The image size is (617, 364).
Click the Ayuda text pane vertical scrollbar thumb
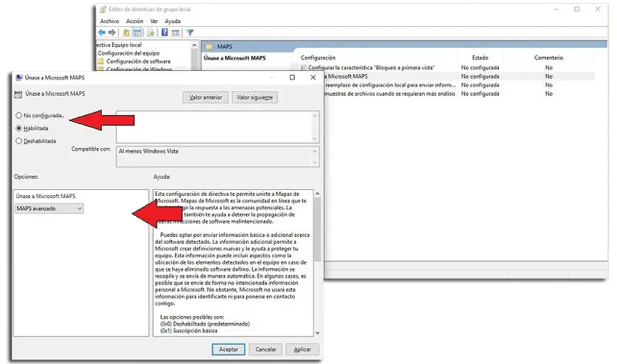[317, 229]
